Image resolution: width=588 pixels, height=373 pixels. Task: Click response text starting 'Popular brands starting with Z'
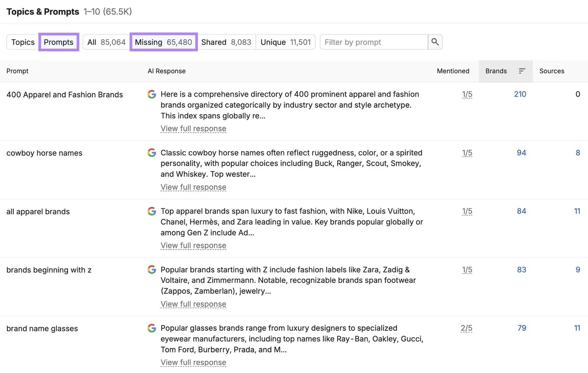click(288, 280)
